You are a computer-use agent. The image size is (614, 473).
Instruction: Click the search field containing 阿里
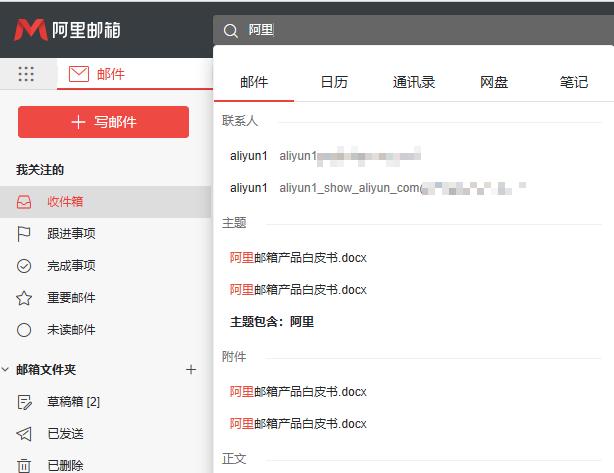[414, 30]
